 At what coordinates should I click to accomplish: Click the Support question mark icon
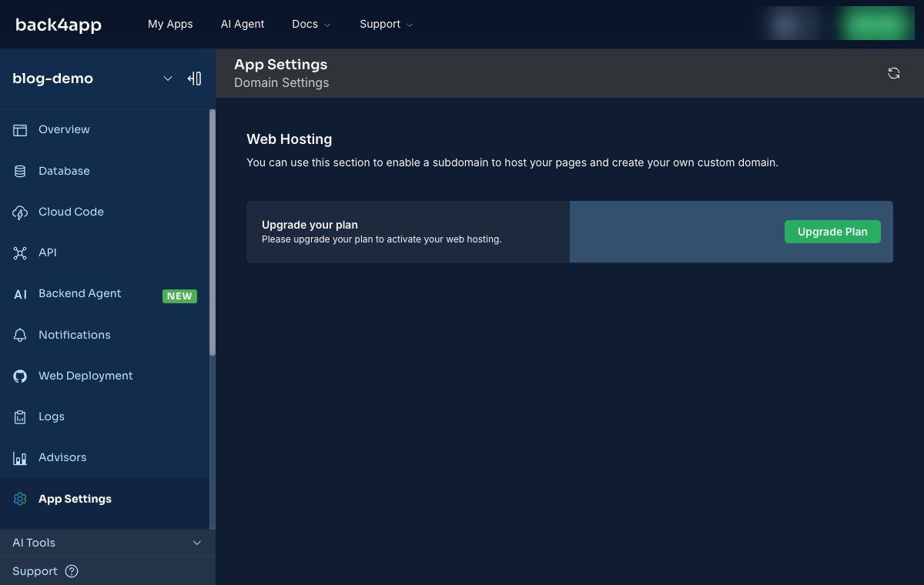click(72, 571)
